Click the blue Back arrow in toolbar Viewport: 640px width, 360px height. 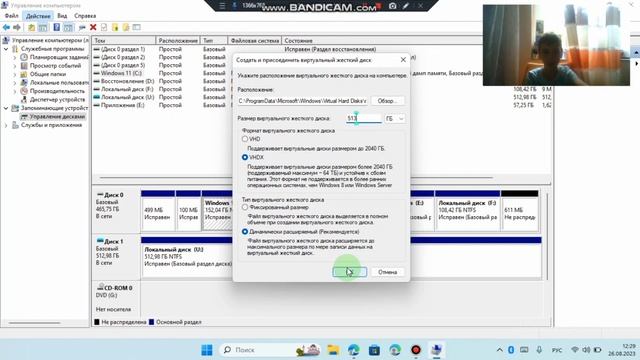click(6, 27)
